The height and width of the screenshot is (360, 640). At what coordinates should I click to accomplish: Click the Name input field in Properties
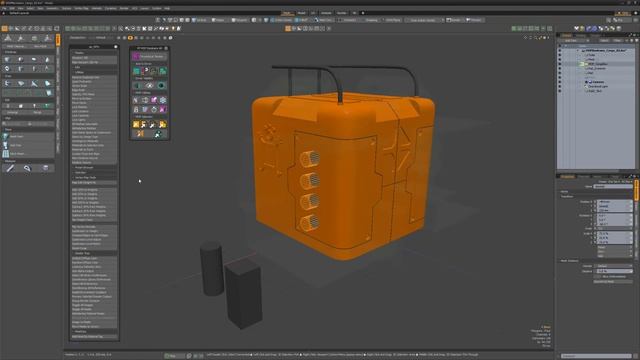click(613, 187)
